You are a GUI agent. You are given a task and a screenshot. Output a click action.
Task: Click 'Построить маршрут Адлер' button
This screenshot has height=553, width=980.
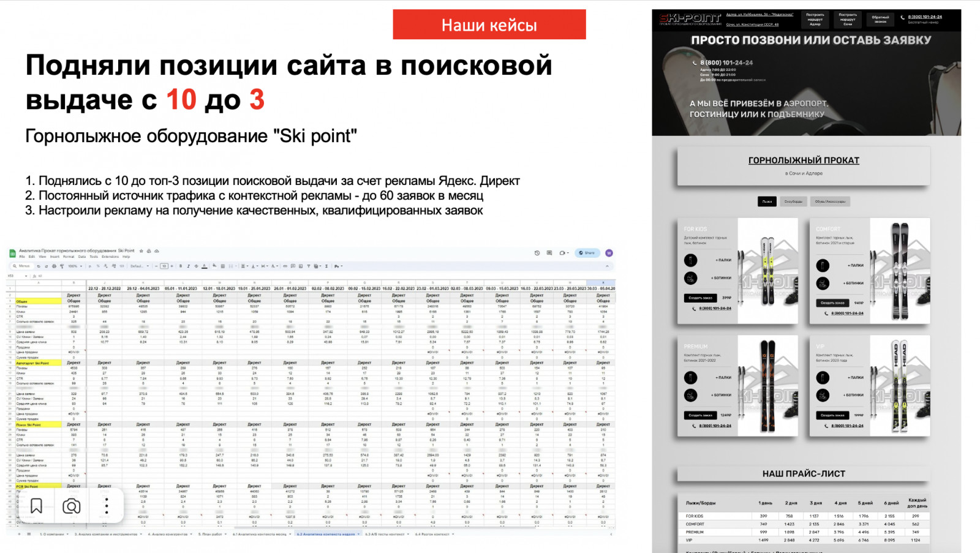click(815, 19)
